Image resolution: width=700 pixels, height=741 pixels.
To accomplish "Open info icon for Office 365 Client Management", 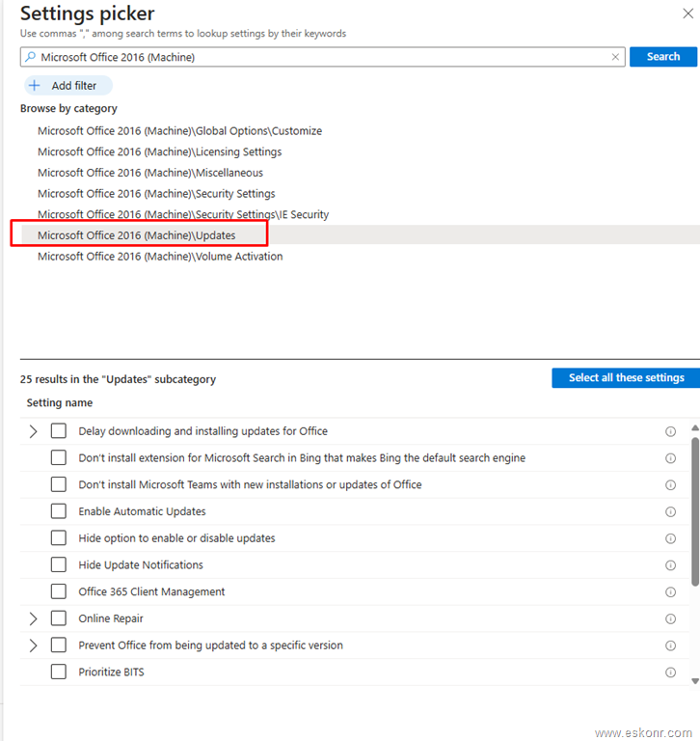I will tap(670, 592).
